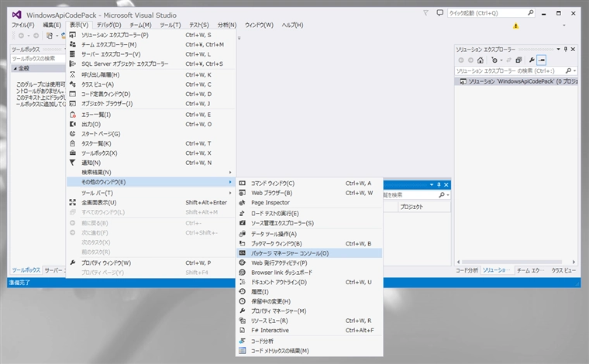Select 呼び出し階層(H) menu item

tap(151, 74)
